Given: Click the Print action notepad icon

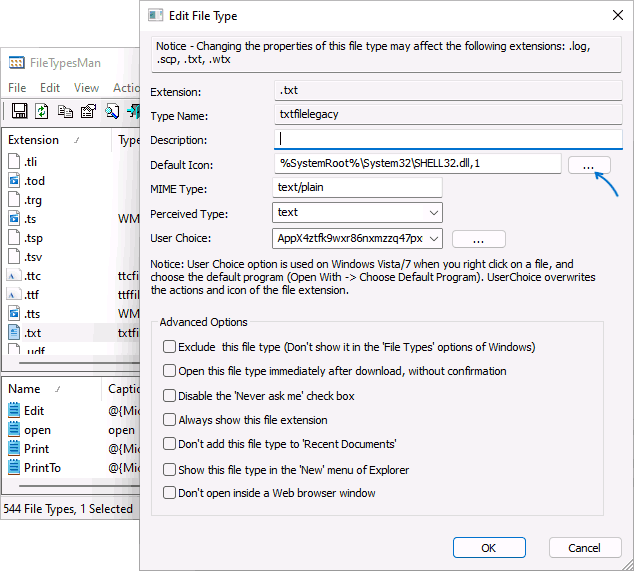Looking at the screenshot, I should [14, 449].
